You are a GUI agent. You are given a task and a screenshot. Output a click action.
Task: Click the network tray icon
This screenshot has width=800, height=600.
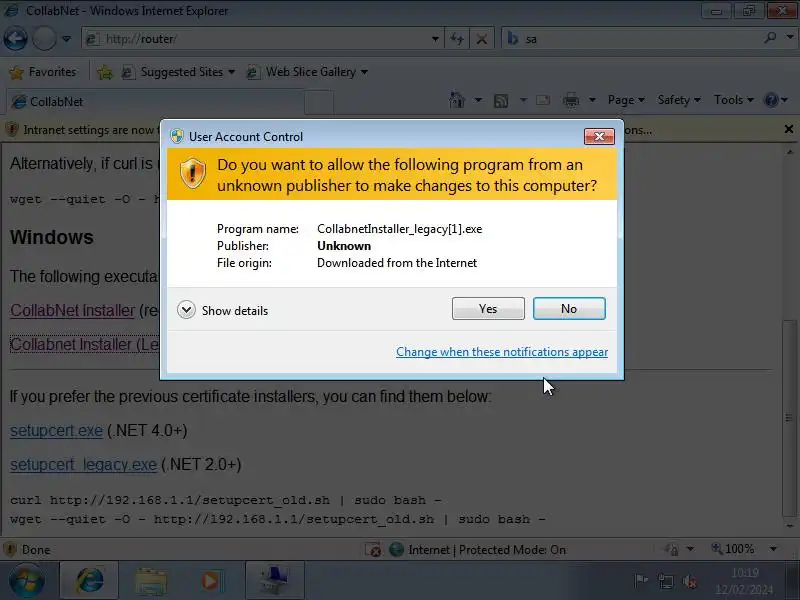click(665, 581)
